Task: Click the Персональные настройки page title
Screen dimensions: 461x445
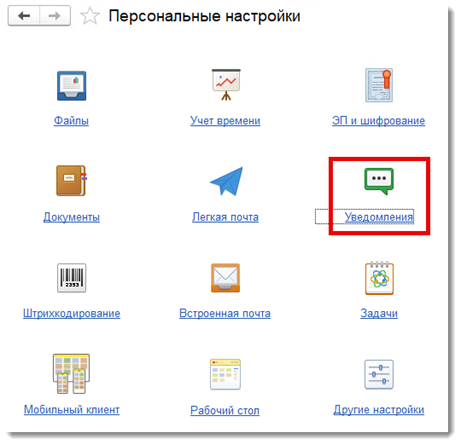Action: (x=205, y=16)
